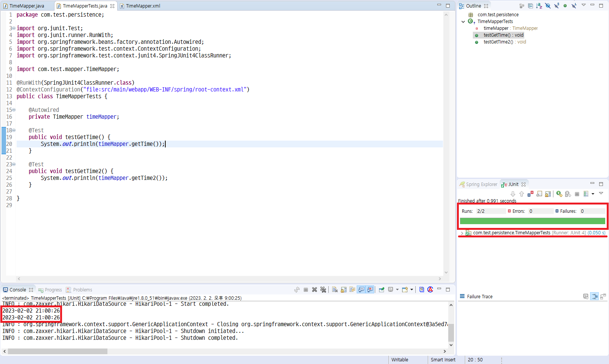Open New Console View dropdown arrow

pos(412,290)
